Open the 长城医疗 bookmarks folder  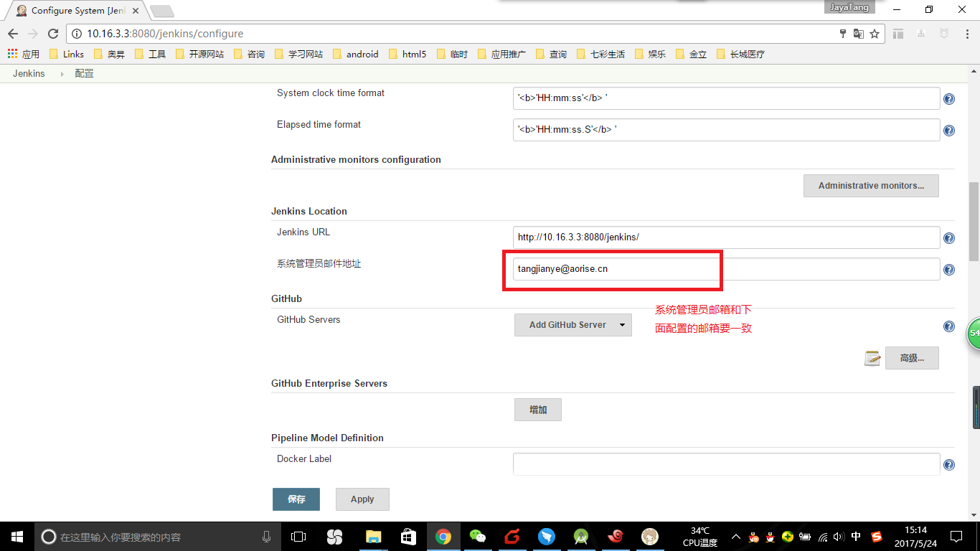pyautogui.click(x=740, y=54)
